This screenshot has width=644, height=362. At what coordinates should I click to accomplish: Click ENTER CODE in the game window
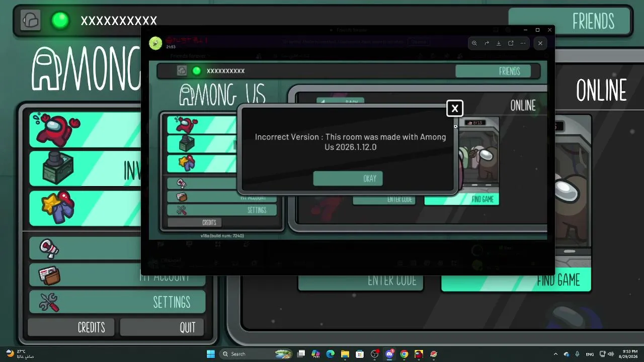[x=360, y=281]
